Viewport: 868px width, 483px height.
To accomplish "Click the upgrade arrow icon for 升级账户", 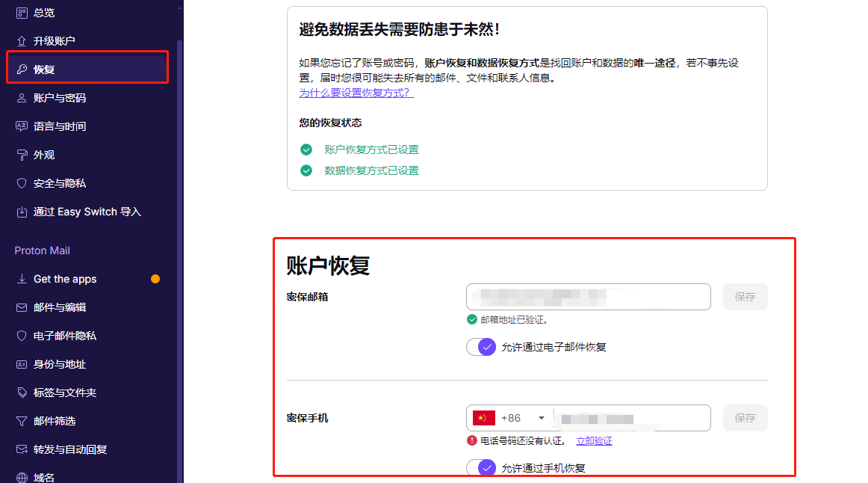I will (x=22, y=41).
